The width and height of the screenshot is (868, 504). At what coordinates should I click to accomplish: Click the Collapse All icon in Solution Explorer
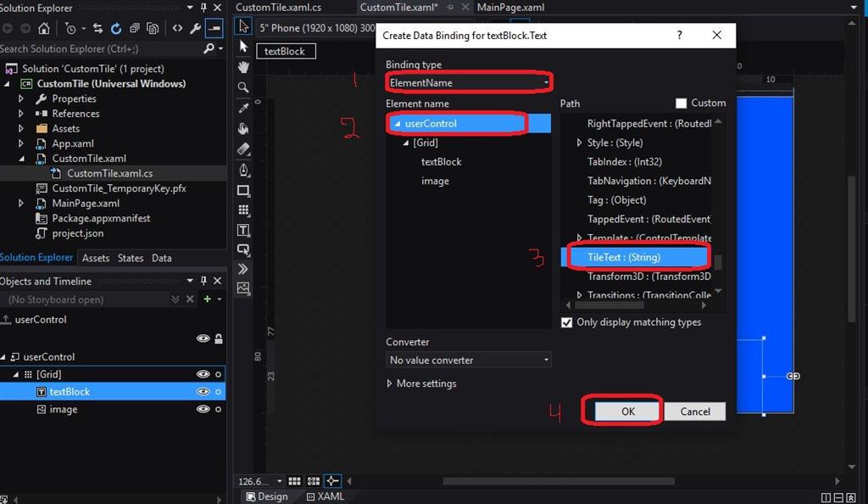coord(135,28)
